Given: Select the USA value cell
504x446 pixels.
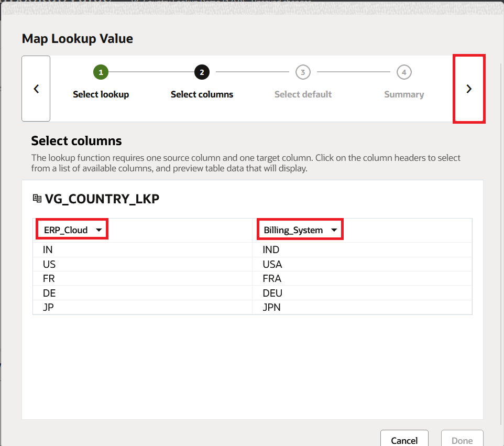Looking at the screenshot, I should (x=272, y=264).
